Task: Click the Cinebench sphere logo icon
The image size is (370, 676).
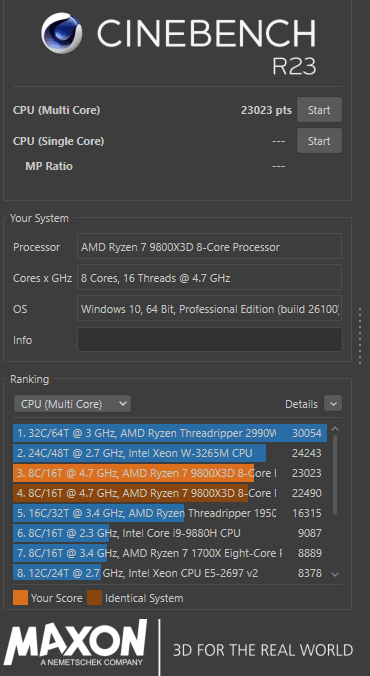Action: 62,33
